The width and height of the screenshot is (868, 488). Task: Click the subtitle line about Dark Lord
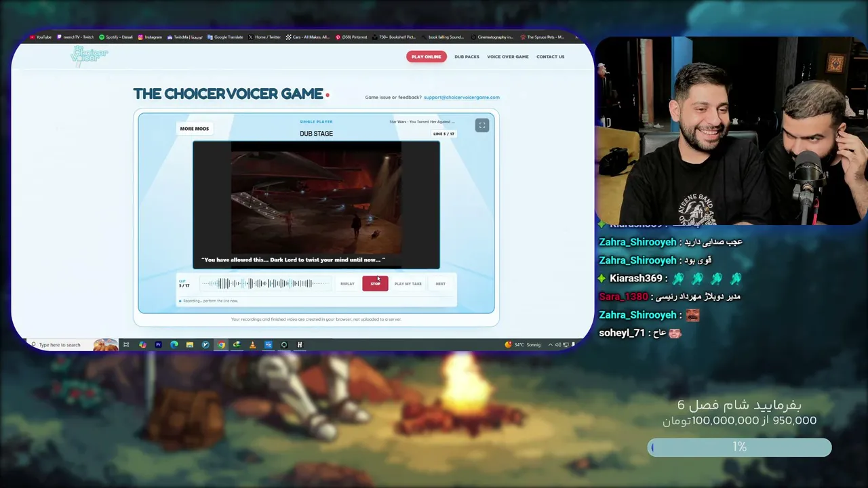[x=293, y=260]
